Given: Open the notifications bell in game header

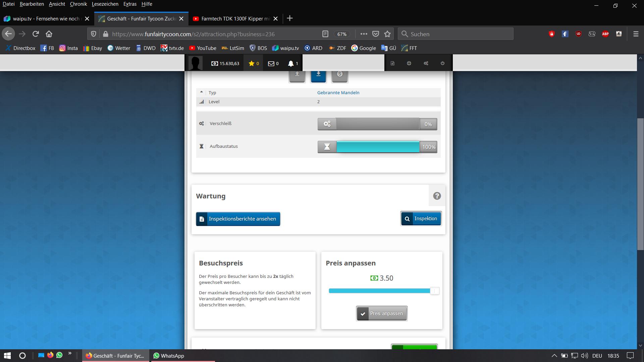Looking at the screenshot, I should point(291,63).
